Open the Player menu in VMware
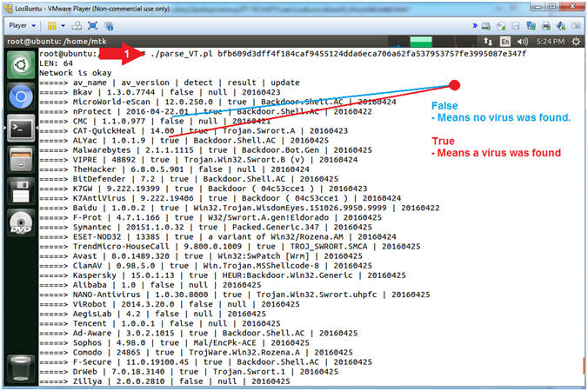588x391 pixels. 22,25
